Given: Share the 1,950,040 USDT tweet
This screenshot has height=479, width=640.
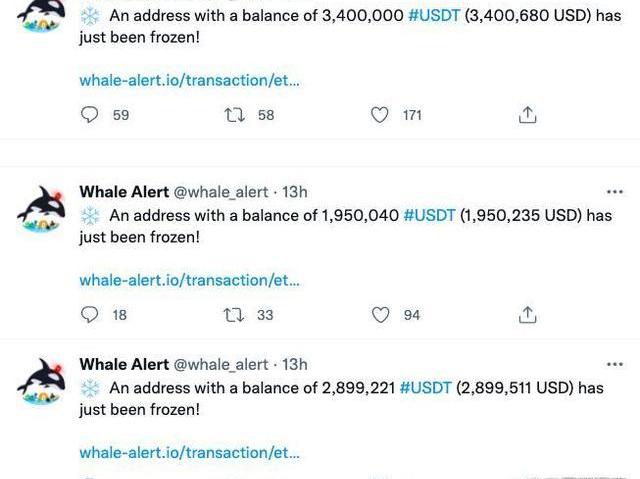Looking at the screenshot, I should coord(528,315).
